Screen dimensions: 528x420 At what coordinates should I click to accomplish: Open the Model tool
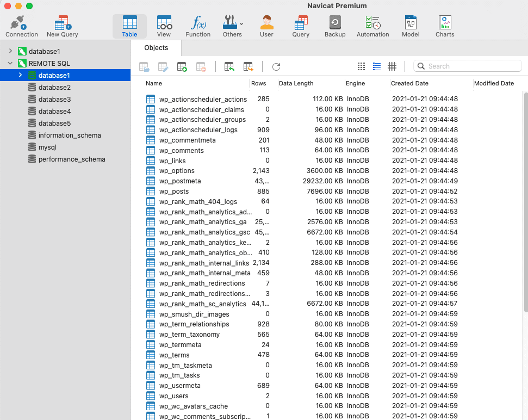click(411, 26)
